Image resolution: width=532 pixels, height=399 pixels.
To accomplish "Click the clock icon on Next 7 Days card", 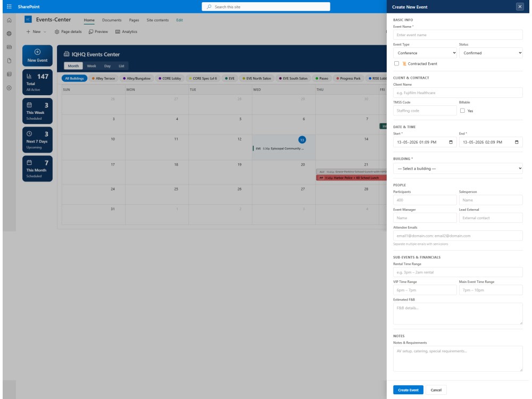I will [29, 134].
